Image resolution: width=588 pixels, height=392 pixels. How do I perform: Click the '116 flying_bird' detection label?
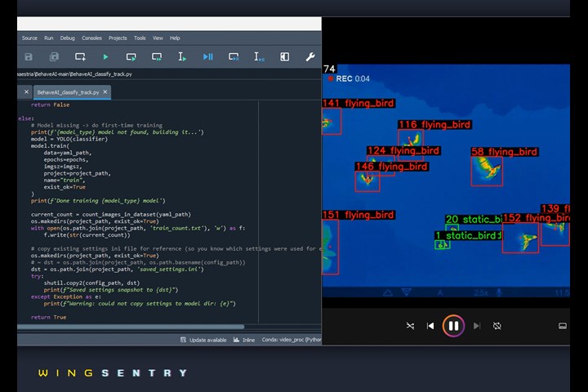435,124
